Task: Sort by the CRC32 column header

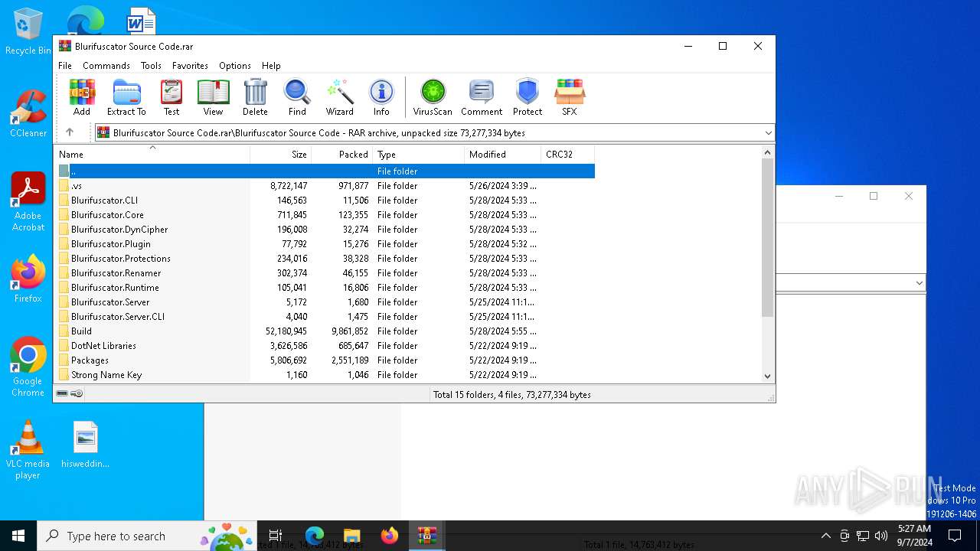Action: tap(567, 154)
